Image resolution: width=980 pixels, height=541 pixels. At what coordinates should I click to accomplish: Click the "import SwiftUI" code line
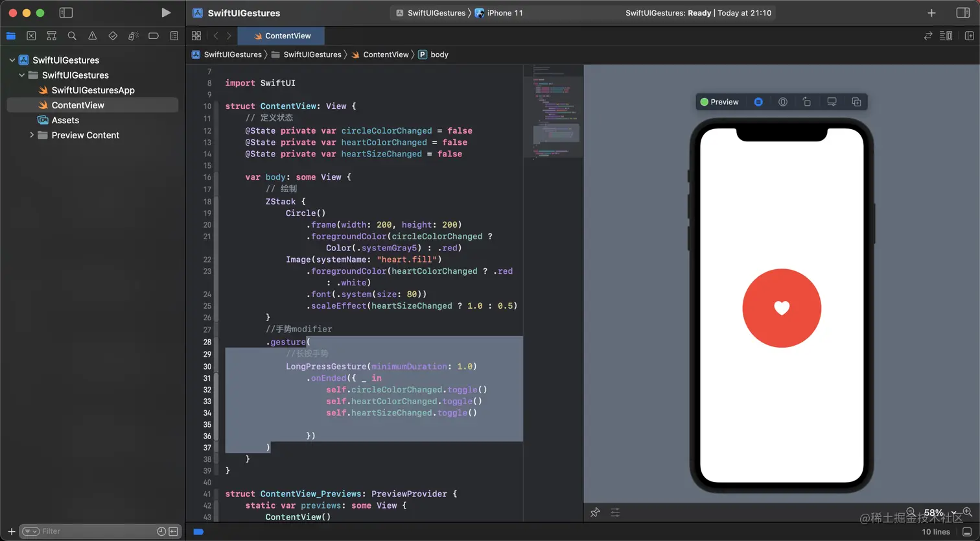tap(260, 83)
